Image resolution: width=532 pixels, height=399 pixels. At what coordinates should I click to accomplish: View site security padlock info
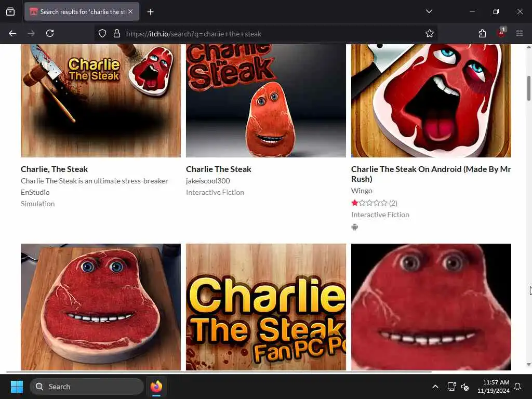(x=117, y=34)
